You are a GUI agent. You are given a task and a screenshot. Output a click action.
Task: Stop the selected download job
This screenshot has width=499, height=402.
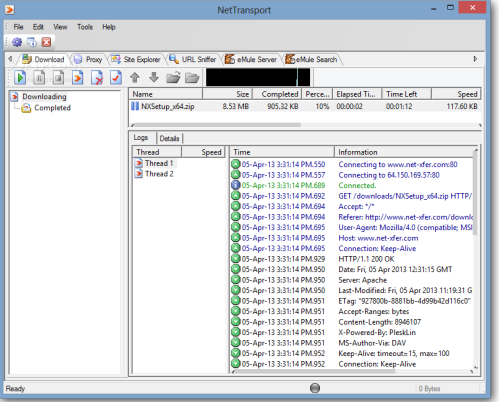pos(58,78)
